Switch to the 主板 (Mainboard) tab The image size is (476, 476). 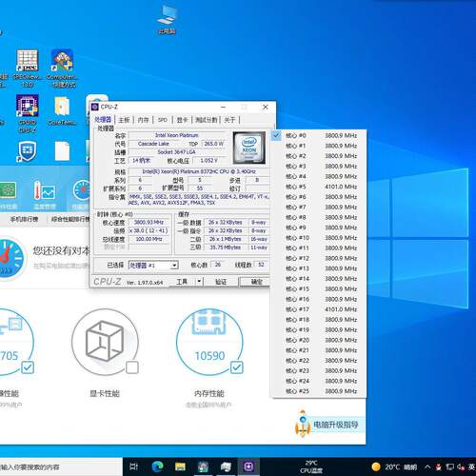pos(124,120)
